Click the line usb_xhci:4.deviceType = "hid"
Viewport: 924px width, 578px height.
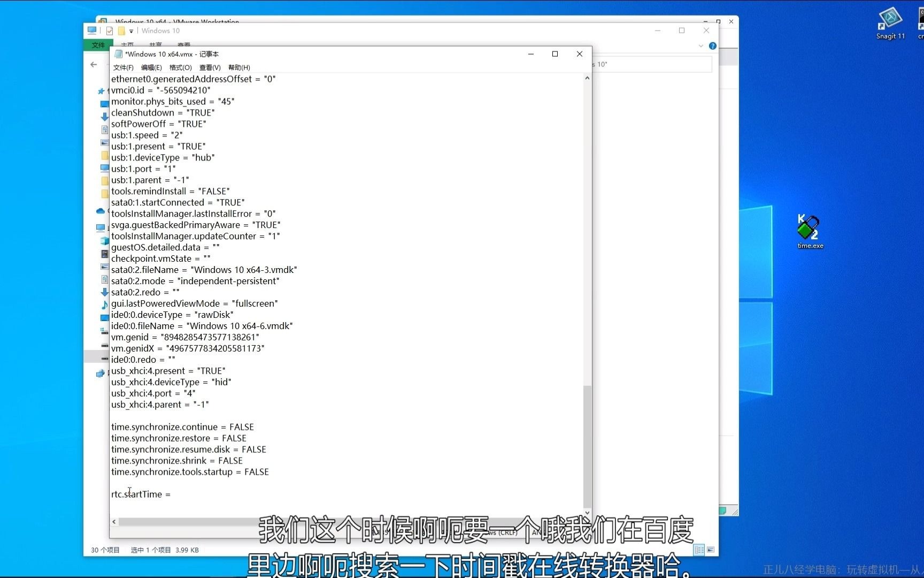[x=171, y=382]
